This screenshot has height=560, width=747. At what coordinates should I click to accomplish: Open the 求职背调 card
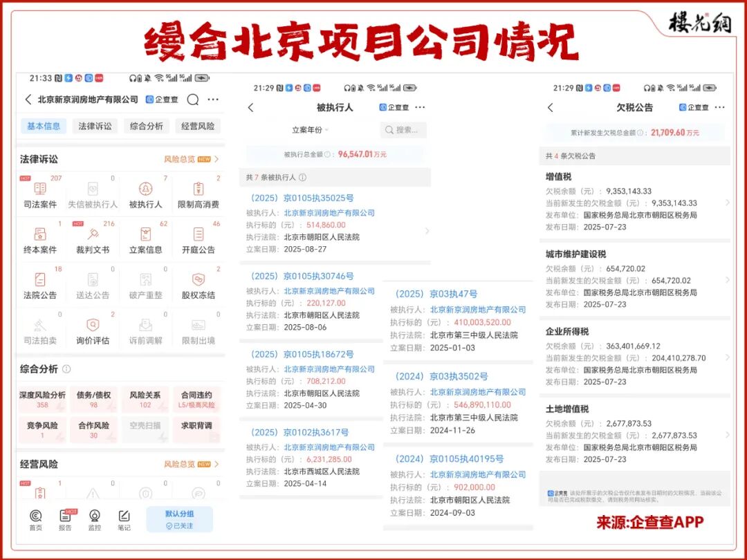[196, 430]
